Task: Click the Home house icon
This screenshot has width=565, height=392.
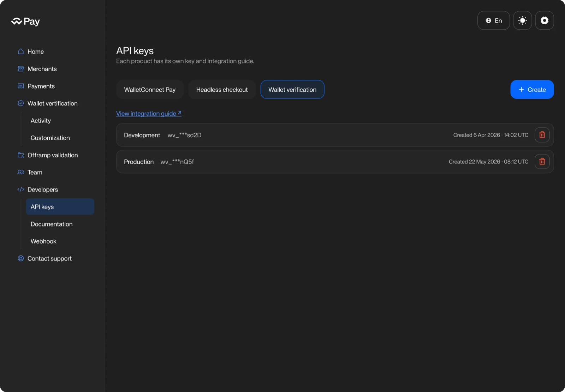Action: point(21,52)
